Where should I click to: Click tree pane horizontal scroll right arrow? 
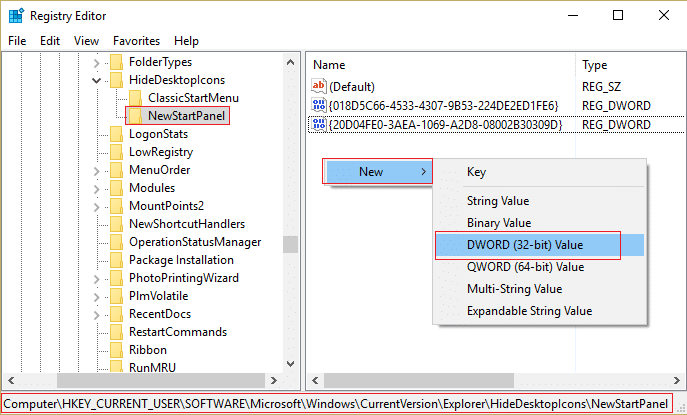tap(274, 380)
